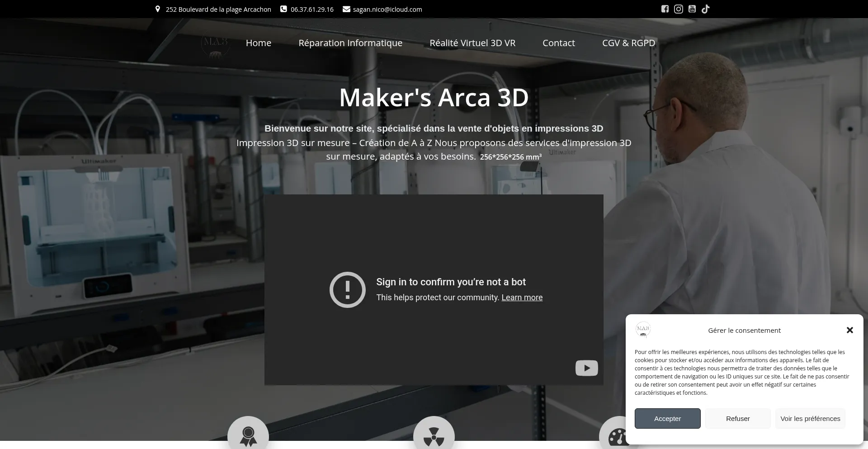
Task: Open Réparation Informatique page
Action: (350, 43)
